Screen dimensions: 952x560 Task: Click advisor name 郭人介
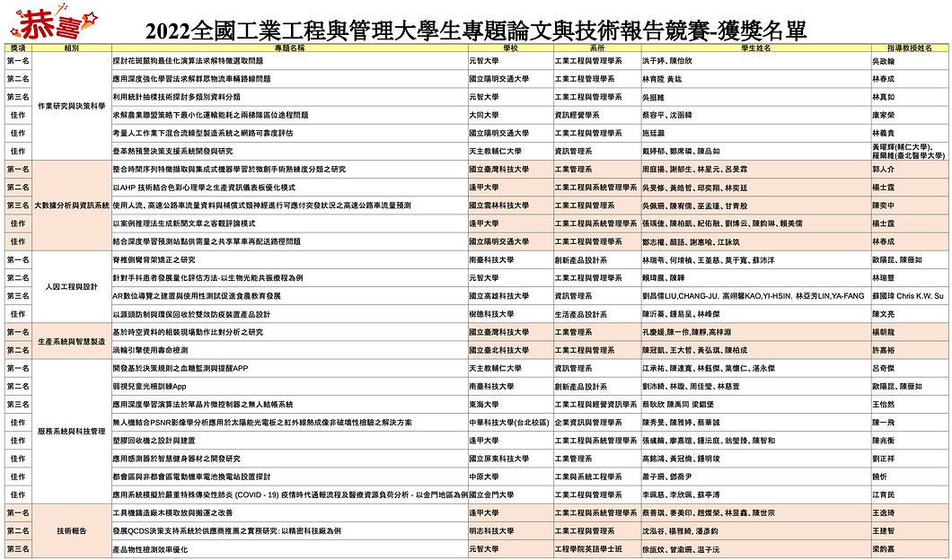[884, 170]
